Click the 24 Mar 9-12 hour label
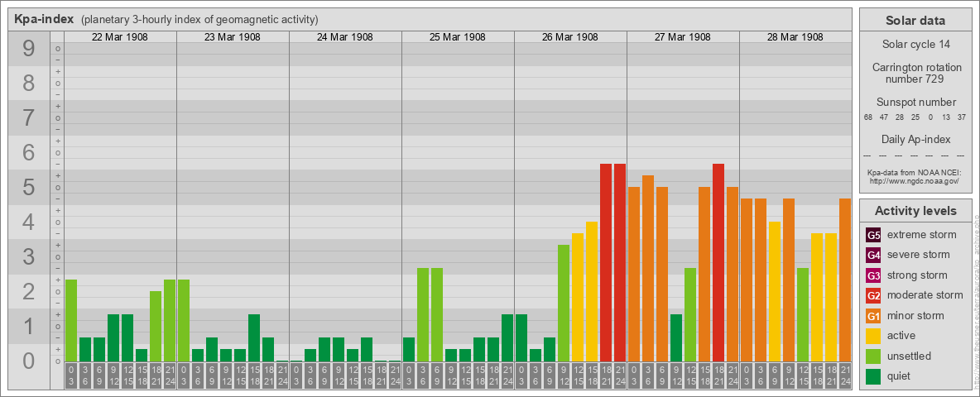This screenshot has width=980, height=397. coord(339,375)
